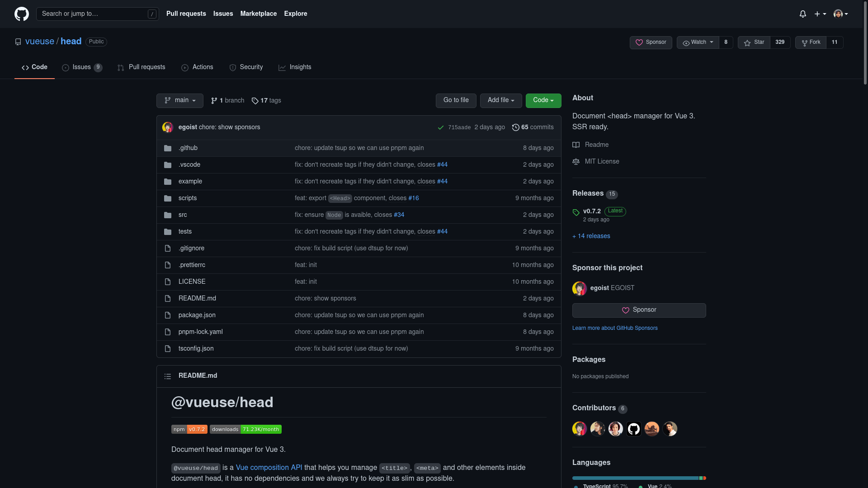Open the head repository title link
The height and width of the screenshot is (488, 868).
pos(71,42)
